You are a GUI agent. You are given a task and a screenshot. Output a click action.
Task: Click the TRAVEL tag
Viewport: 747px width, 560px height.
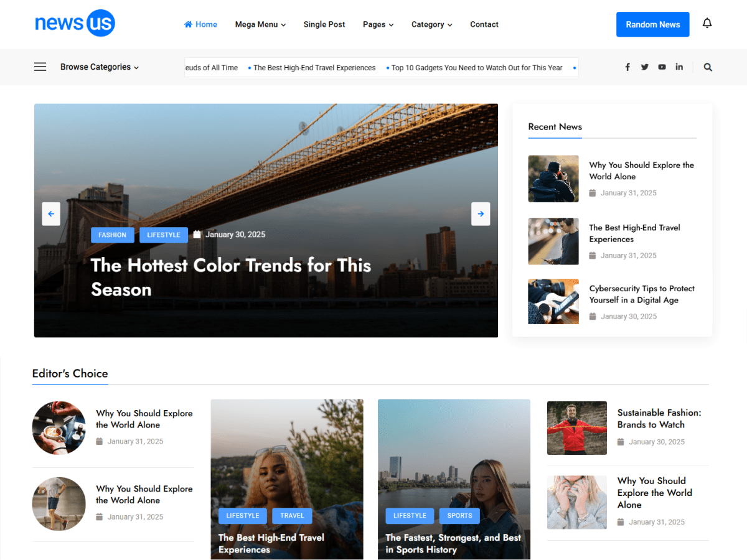point(292,516)
